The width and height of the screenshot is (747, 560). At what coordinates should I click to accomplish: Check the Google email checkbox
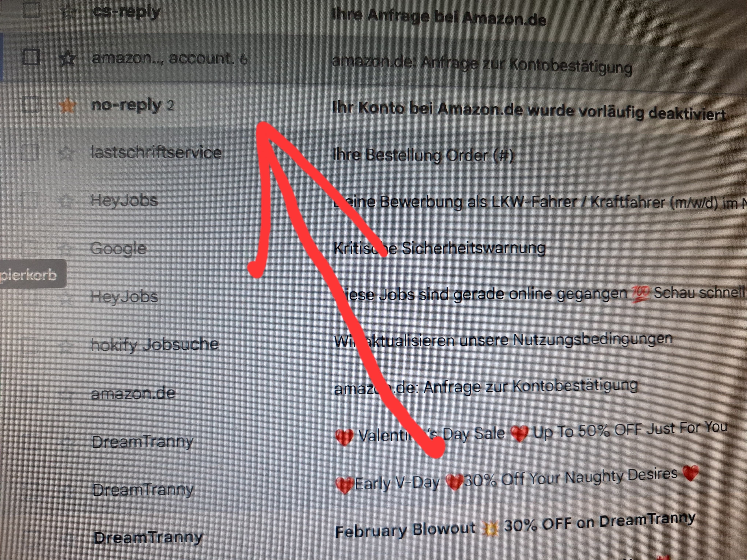[29, 249]
